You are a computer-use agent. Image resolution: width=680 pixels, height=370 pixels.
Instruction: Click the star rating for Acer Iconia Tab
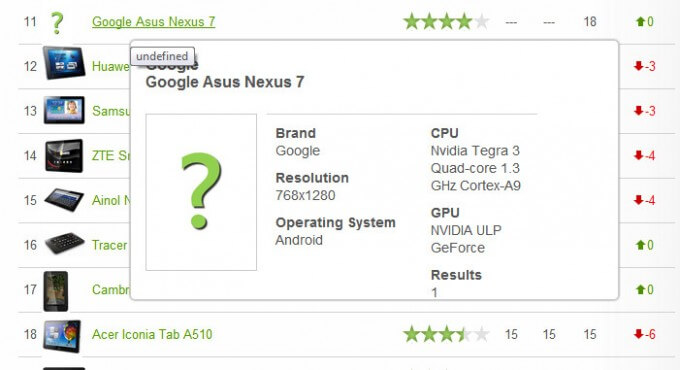[x=446, y=334]
